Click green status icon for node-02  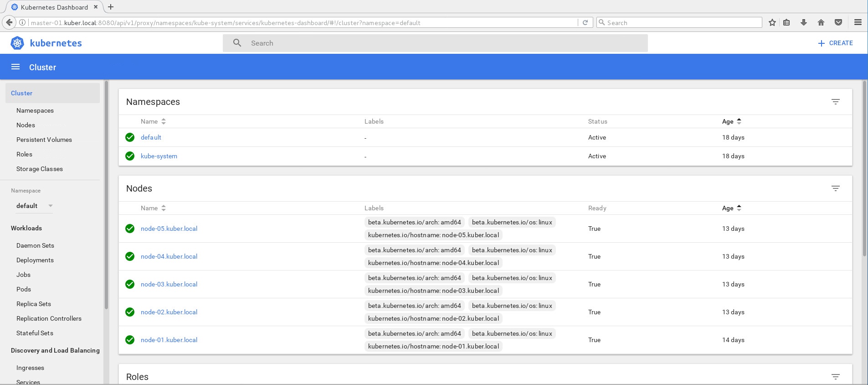pyautogui.click(x=130, y=312)
